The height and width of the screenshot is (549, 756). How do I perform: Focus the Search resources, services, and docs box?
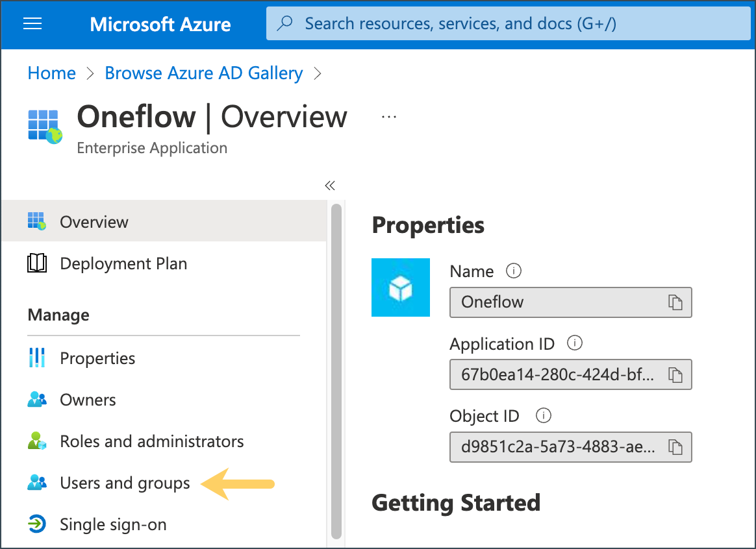508,23
